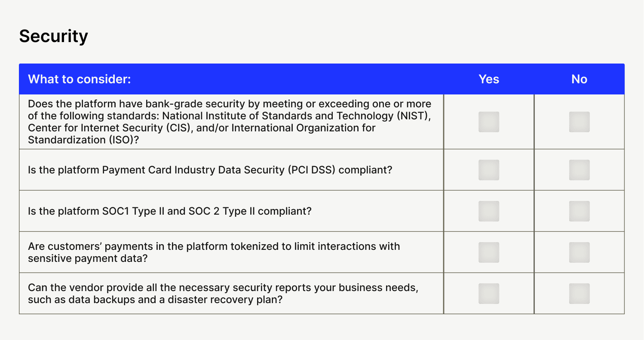Screen dimensions: 644x340
Task: Click the bank-grade security question text
Action: click(230, 122)
